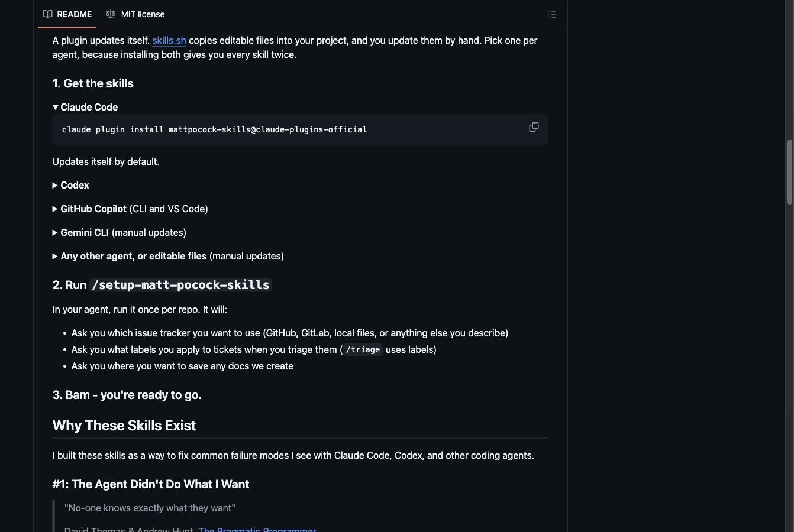Open The Pragmatic Programmer link
Image resolution: width=794 pixels, height=532 pixels.
[257, 529]
